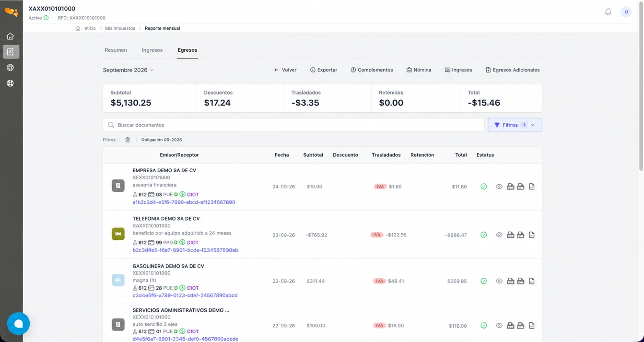Click the blue car icon for GASOLINERA DEMO
644x342 pixels.
tap(118, 280)
